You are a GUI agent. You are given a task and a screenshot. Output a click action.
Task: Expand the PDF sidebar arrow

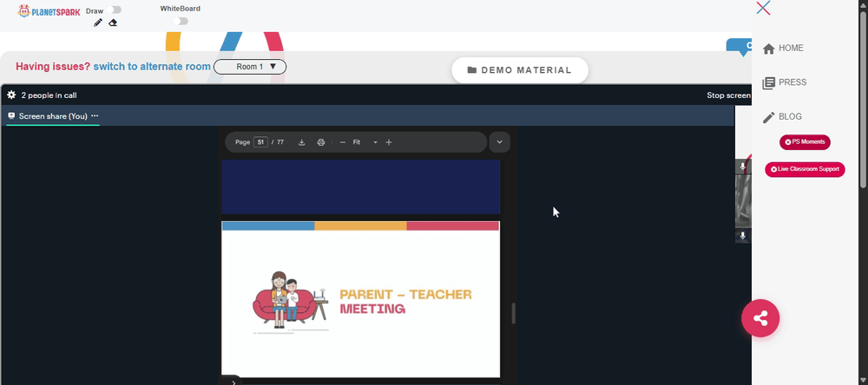233,382
